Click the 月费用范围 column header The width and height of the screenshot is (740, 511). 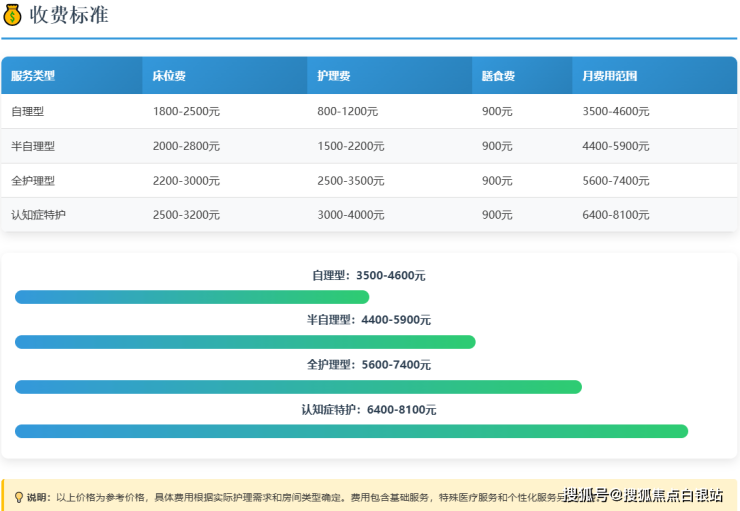click(x=610, y=76)
